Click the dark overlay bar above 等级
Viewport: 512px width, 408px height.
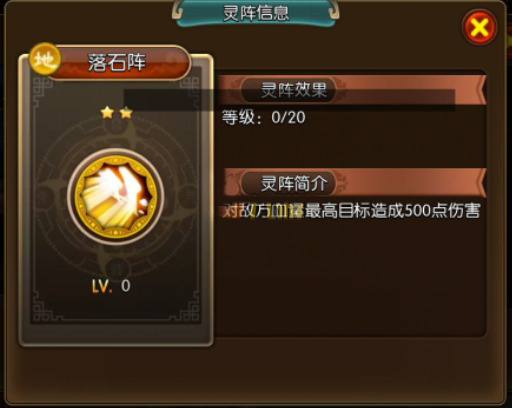pos(289,100)
